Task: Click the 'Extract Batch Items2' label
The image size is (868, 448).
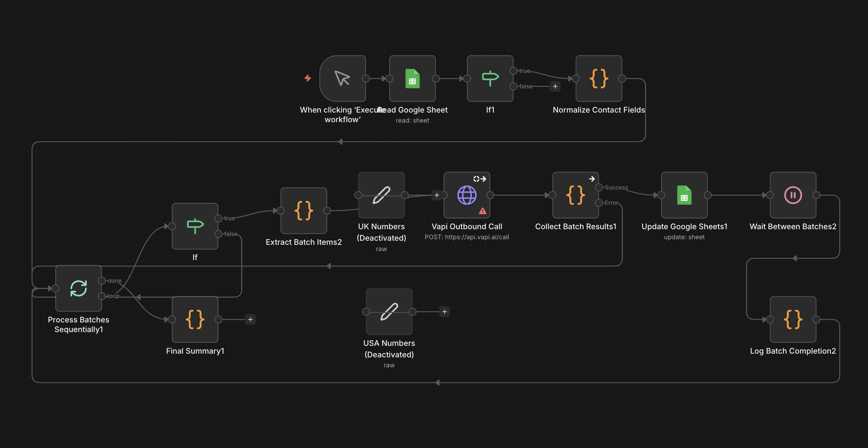Action: tap(304, 242)
